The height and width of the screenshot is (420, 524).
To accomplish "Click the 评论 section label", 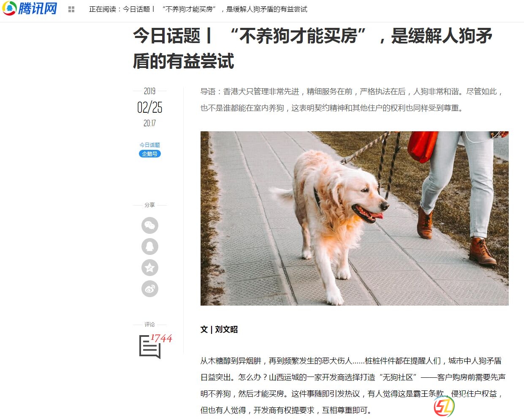I will [x=150, y=324].
